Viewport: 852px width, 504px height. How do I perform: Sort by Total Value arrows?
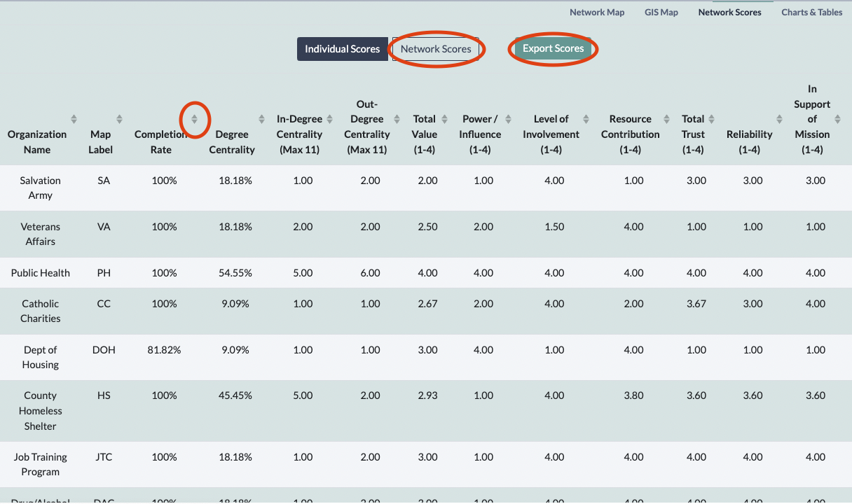(443, 119)
